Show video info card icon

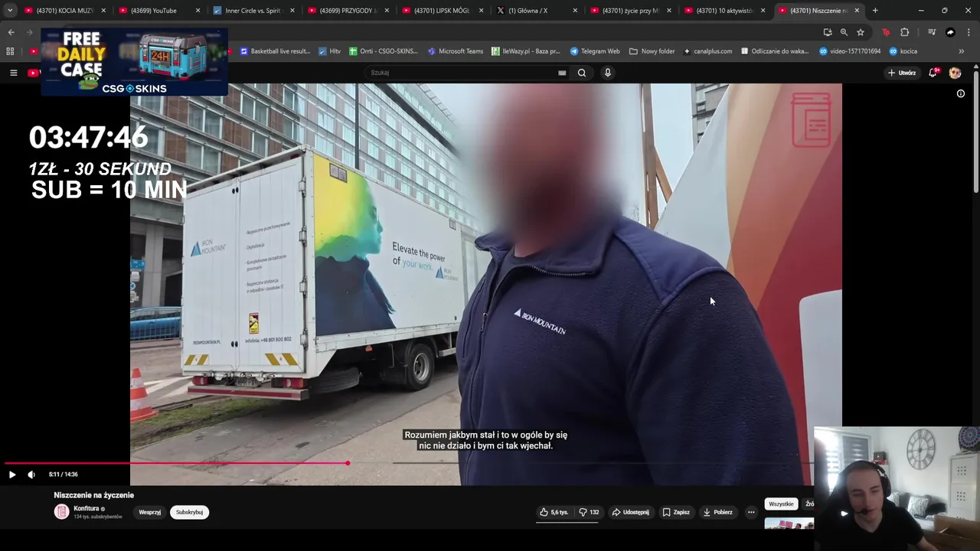(x=961, y=93)
